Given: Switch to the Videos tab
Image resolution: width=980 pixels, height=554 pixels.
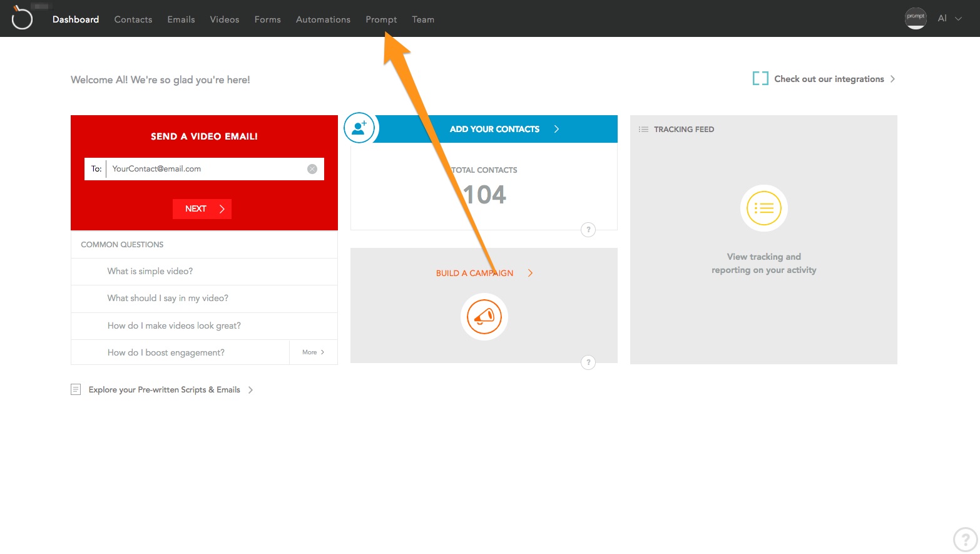Looking at the screenshot, I should (x=225, y=19).
